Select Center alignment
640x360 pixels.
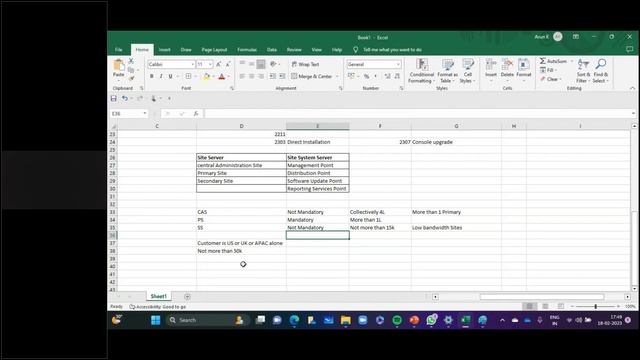[x=251, y=76]
